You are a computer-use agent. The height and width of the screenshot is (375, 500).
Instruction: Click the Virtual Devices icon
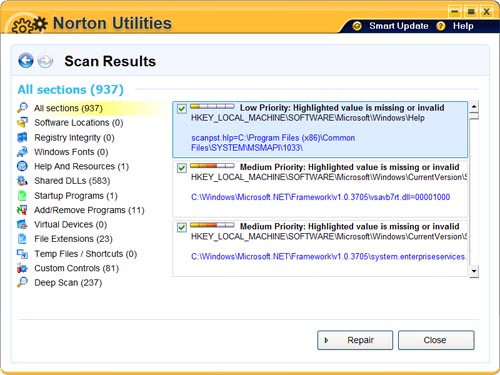22,224
